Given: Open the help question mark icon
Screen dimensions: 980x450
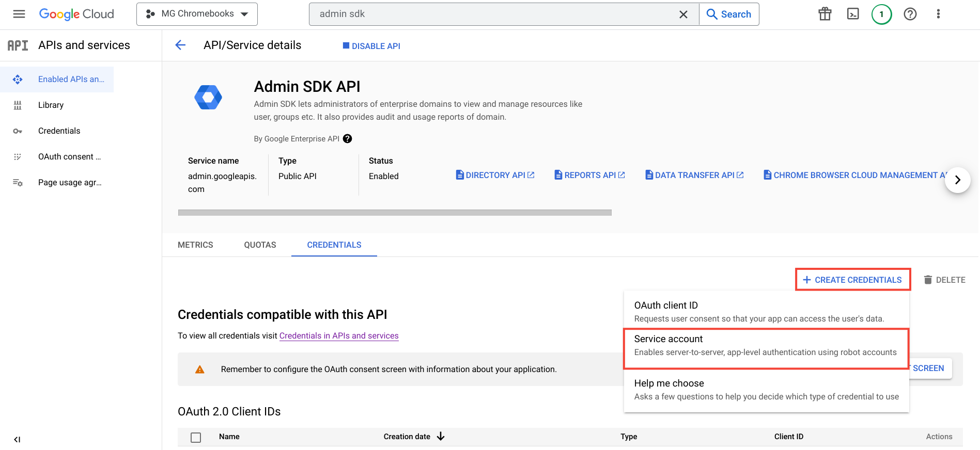Looking at the screenshot, I should [910, 14].
